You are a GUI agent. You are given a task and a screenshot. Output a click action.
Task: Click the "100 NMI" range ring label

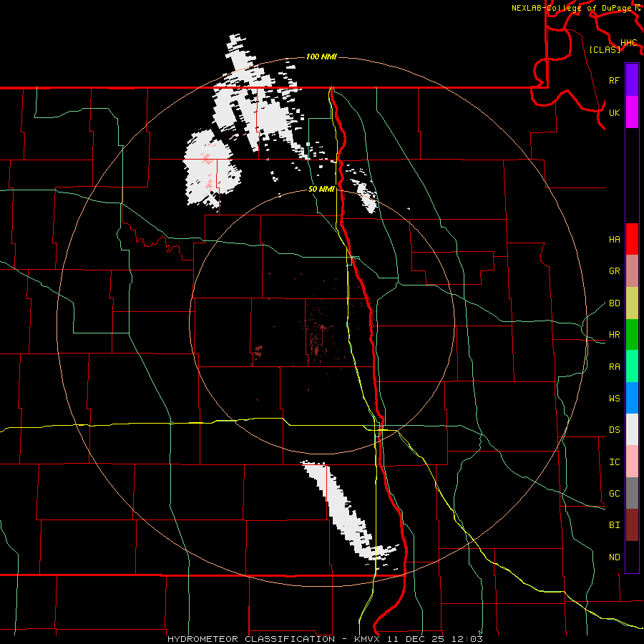coord(321,57)
